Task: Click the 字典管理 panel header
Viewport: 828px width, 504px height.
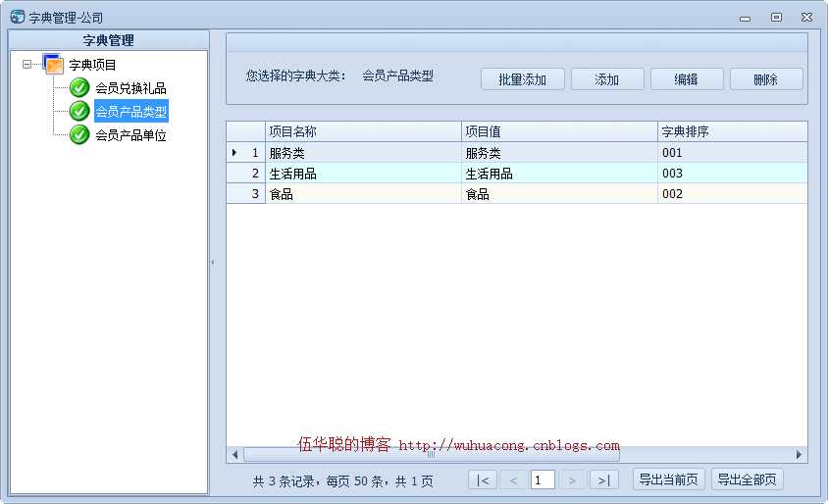Action: [109, 40]
